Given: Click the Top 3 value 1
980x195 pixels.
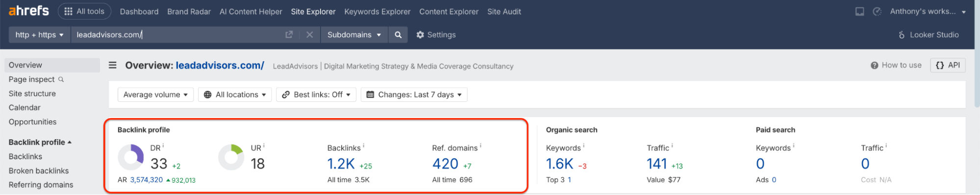Looking at the screenshot, I should (x=569, y=180).
